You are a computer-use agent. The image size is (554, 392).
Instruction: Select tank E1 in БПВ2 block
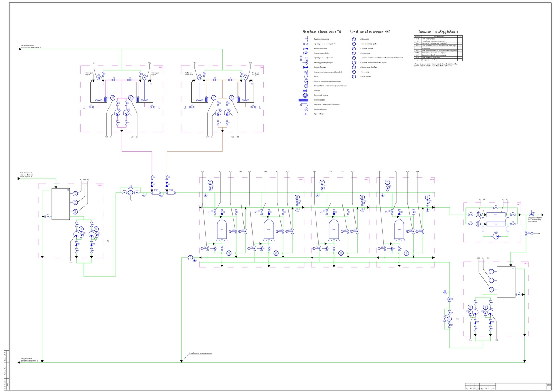506,282
